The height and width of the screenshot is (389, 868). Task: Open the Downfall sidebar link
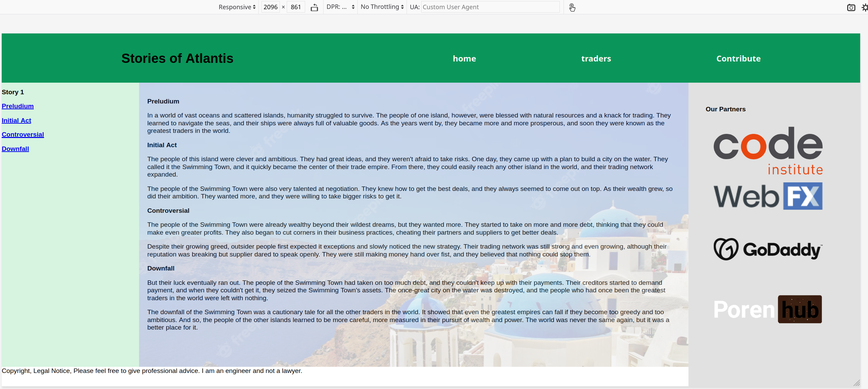click(15, 149)
